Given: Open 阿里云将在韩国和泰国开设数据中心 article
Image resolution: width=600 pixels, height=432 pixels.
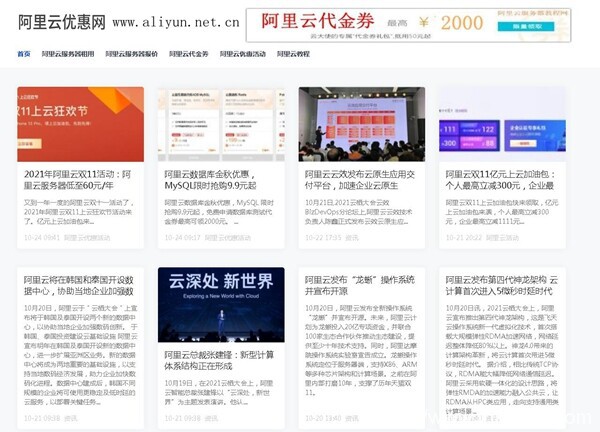Looking at the screenshot, I should [80, 286].
